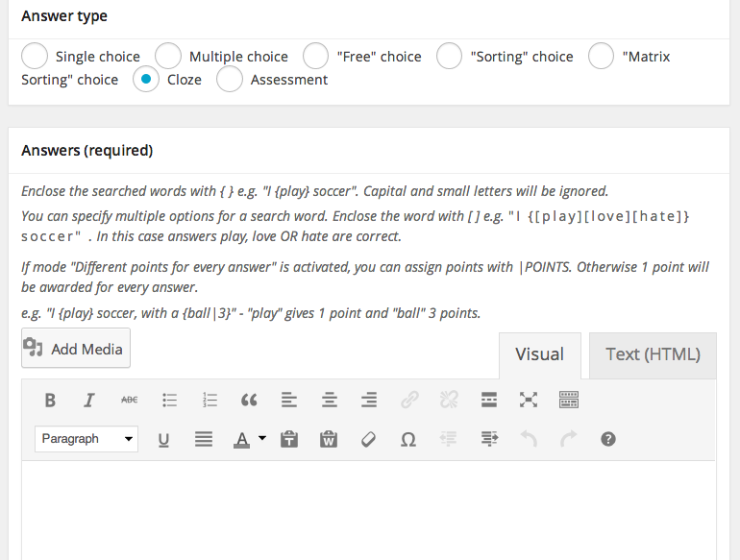Switch to the Visual editor tab

tap(539, 354)
